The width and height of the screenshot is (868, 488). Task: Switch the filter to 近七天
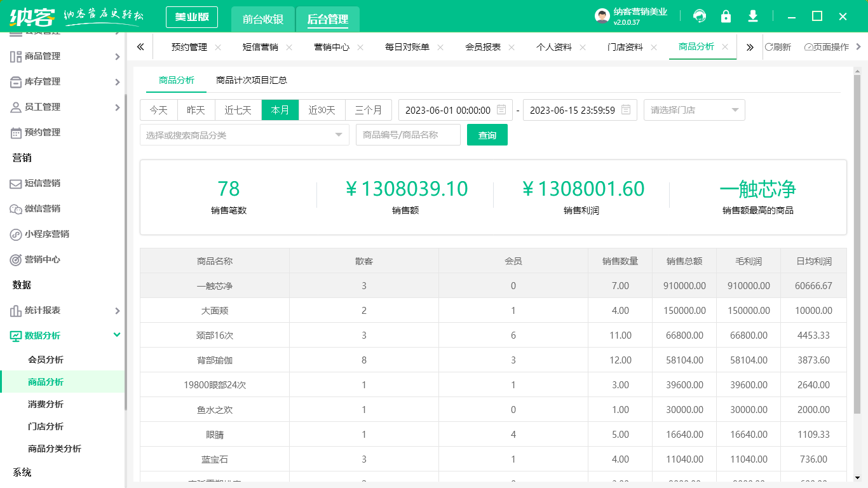pos(236,109)
